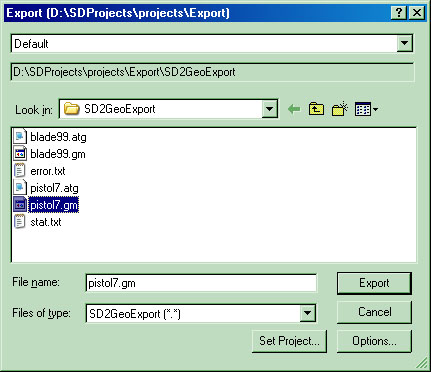Click the export path display field
The width and height of the screenshot is (431, 372).
click(x=212, y=72)
